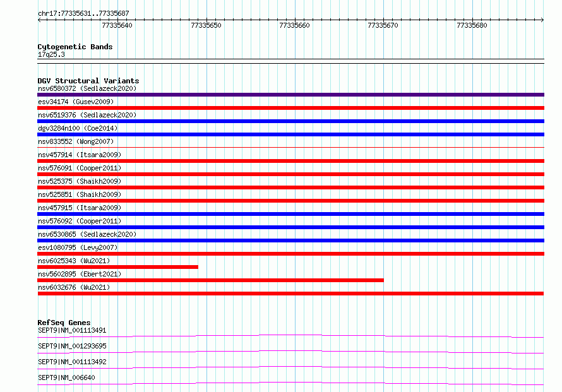This screenshot has width=562, height=392.
Task: Select the blue dgv3284n100 variant bar
Action: point(290,134)
